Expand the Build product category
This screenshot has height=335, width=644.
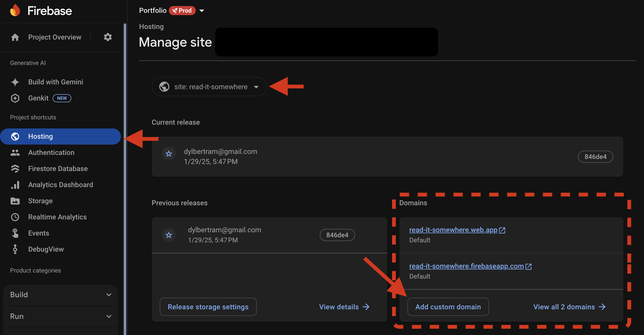60,295
